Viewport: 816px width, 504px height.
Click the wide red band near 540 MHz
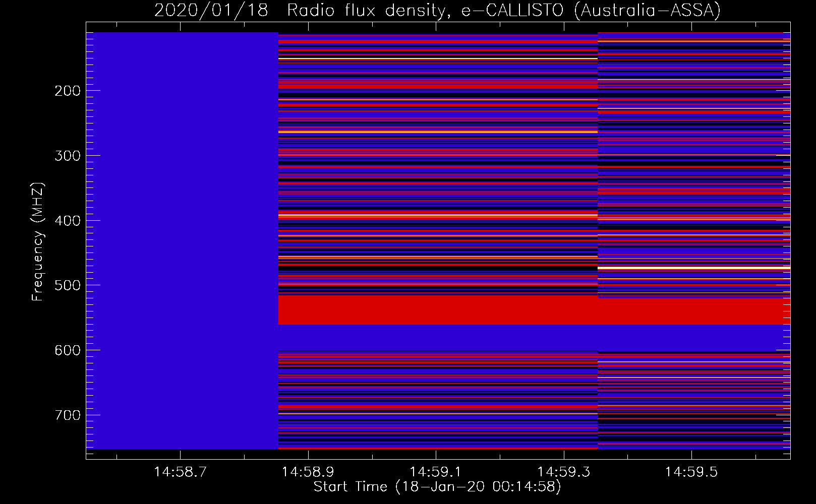click(x=534, y=310)
